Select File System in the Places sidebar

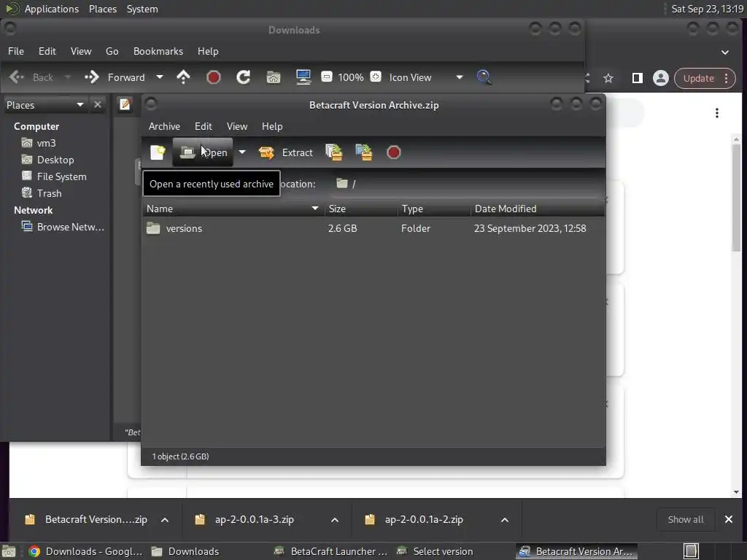coord(54,176)
